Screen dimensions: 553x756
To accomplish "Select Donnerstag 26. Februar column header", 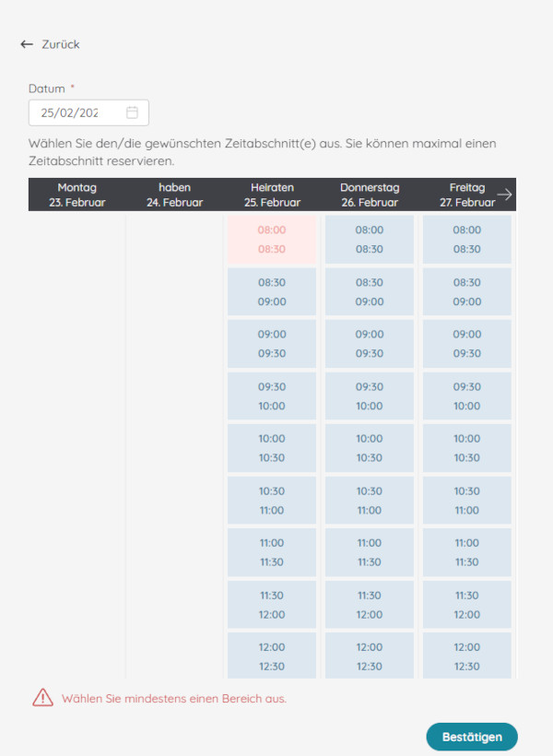I will tap(370, 195).
